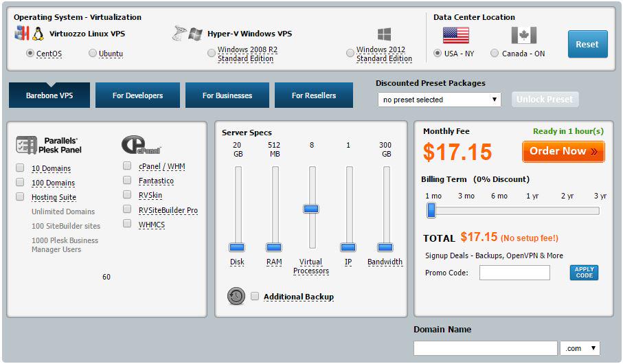Check the WHMCS checkbox

127,223
